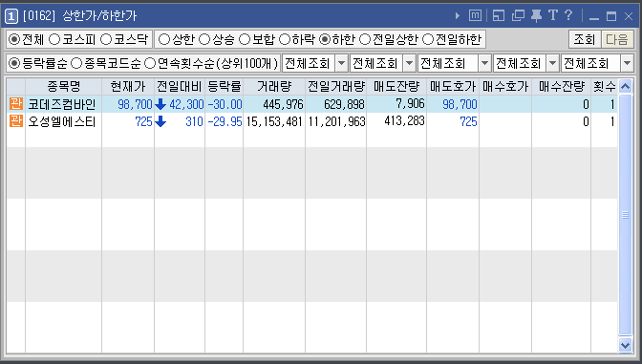Select the 코스피 radio button
The width and height of the screenshot is (642, 364).
tap(54, 39)
